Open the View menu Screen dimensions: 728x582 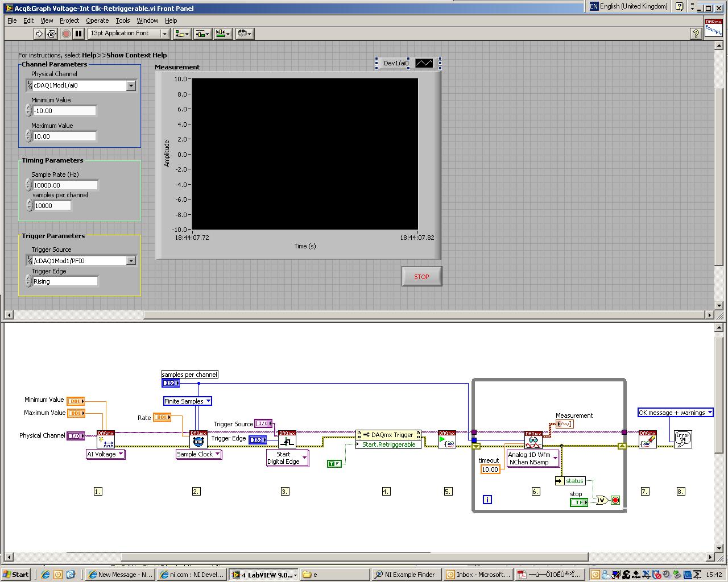click(47, 20)
